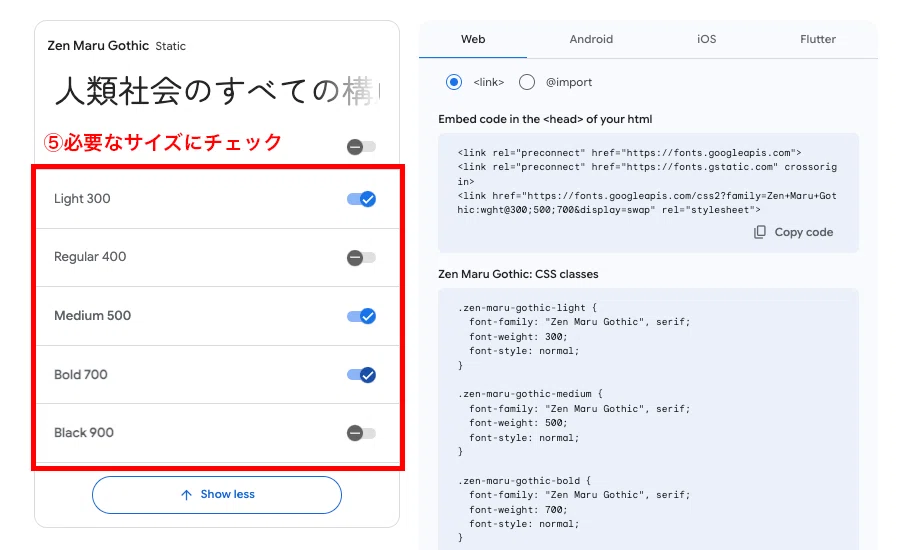Image resolution: width=900 pixels, height=550 pixels.
Task: Select the <link> radio option
Action: 453,82
